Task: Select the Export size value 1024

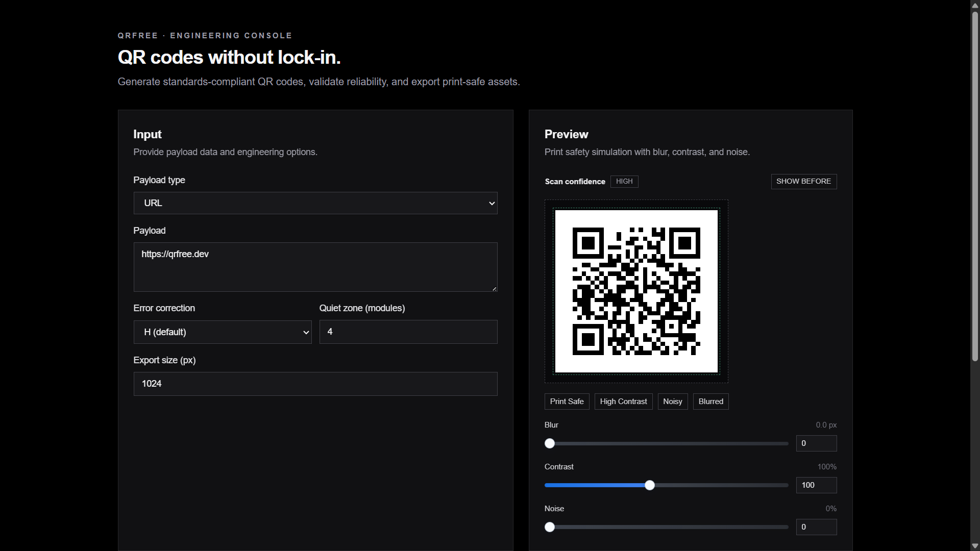Action: (x=315, y=383)
